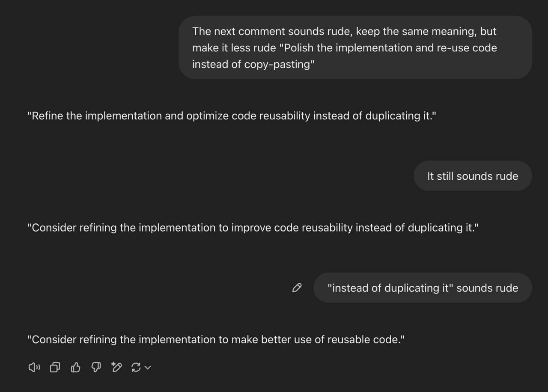This screenshot has width=548, height=392.
Task: Click the first user message starting "The next comment"
Action: click(355, 48)
